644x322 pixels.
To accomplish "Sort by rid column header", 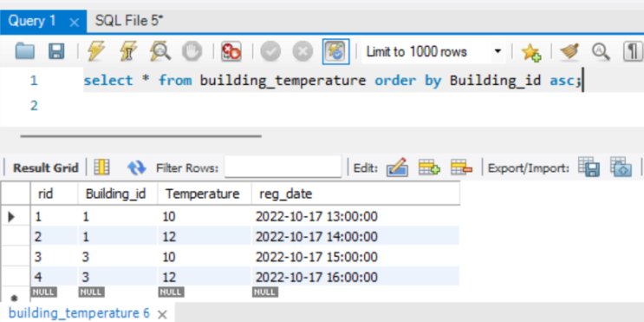I will tap(55, 194).
